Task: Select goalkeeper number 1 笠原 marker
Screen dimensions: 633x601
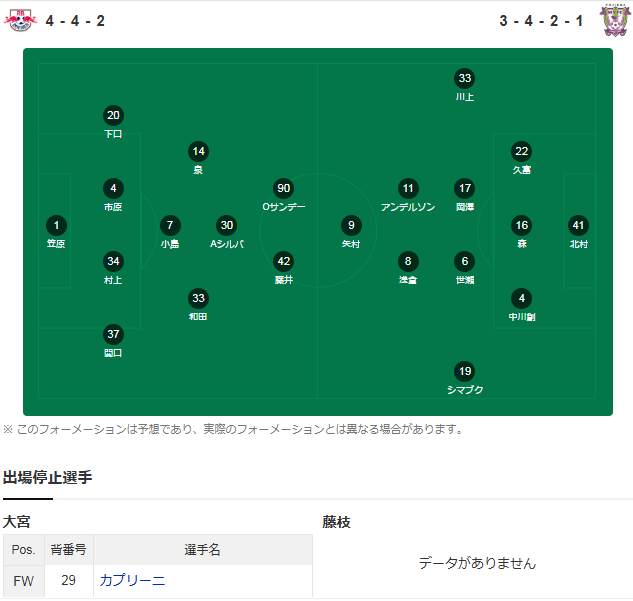Action: tap(57, 225)
